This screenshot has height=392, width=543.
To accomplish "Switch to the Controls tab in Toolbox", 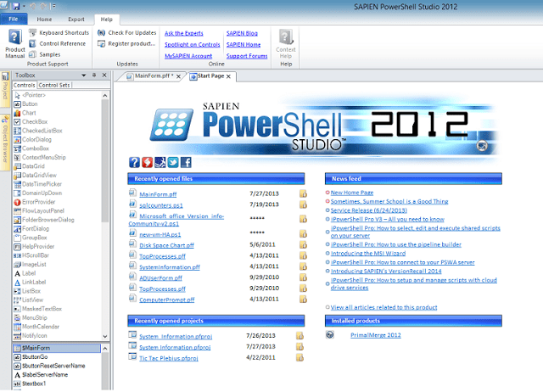I will [x=25, y=85].
